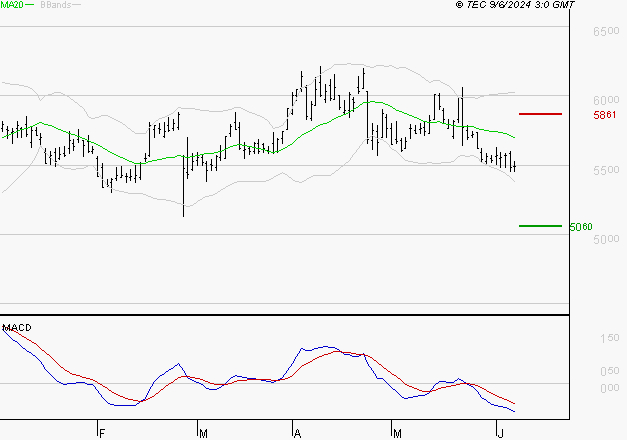Click the MA20 legend label
627x440 pixels.
click(x=12, y=5)
